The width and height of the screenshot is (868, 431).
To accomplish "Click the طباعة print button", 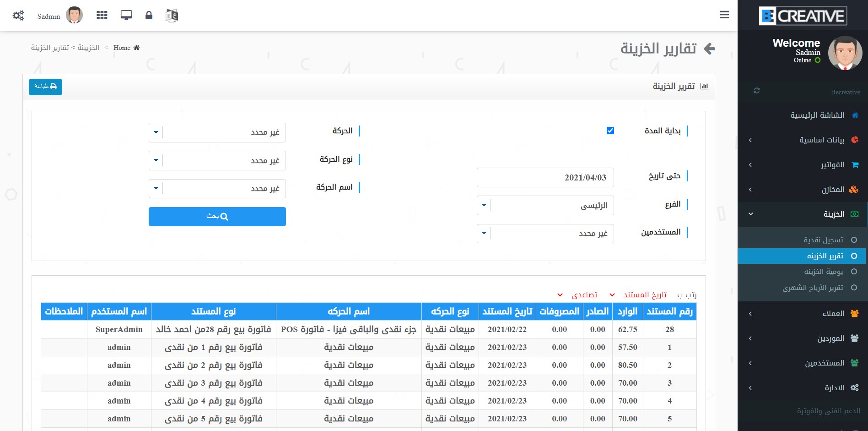I will [45, 87].
